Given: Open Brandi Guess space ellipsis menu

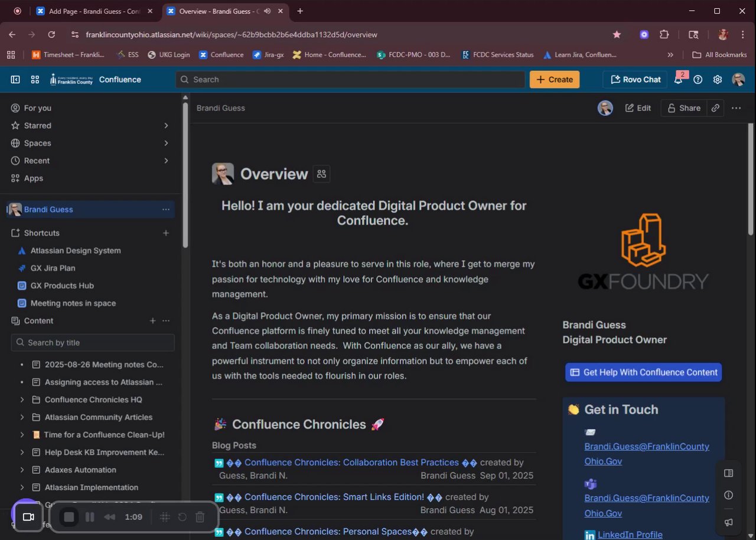Looking at the screenshot, I should (166, 209).
